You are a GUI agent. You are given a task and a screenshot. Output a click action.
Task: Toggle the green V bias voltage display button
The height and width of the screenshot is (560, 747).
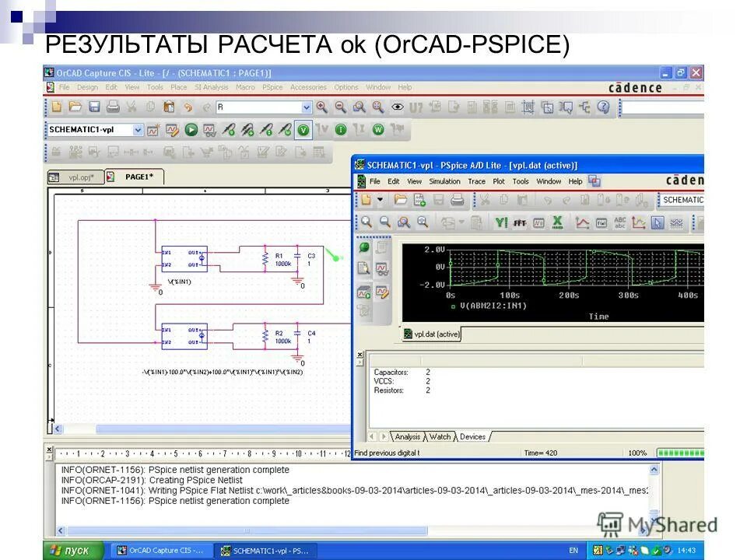tap(303, 130)
